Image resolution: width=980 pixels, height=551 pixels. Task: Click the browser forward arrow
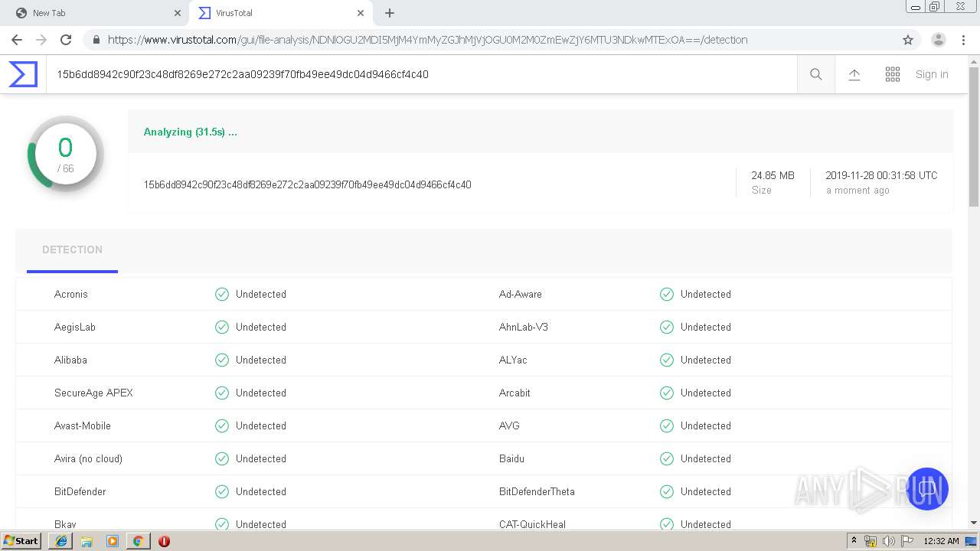tap(41, 40)
